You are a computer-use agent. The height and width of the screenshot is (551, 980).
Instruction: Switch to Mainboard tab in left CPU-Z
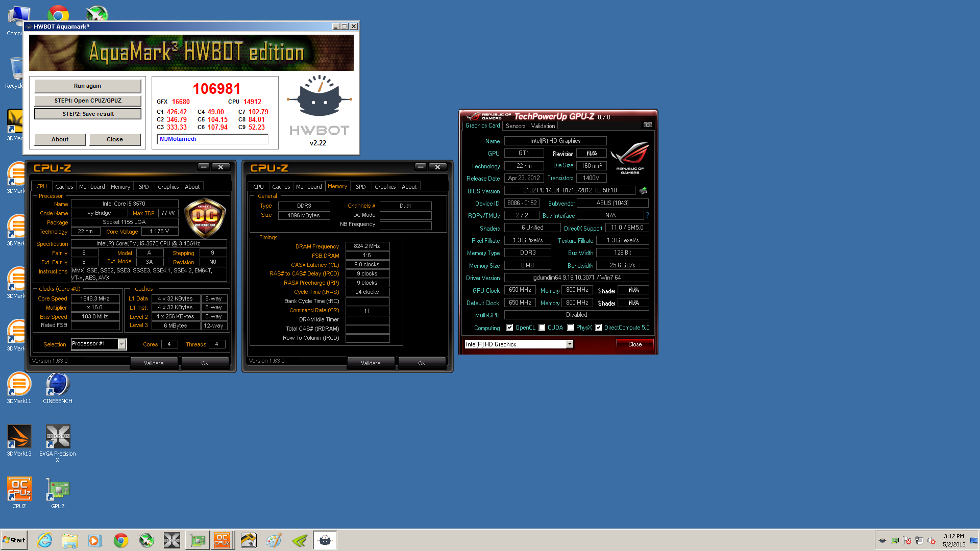tap(92, 187)
